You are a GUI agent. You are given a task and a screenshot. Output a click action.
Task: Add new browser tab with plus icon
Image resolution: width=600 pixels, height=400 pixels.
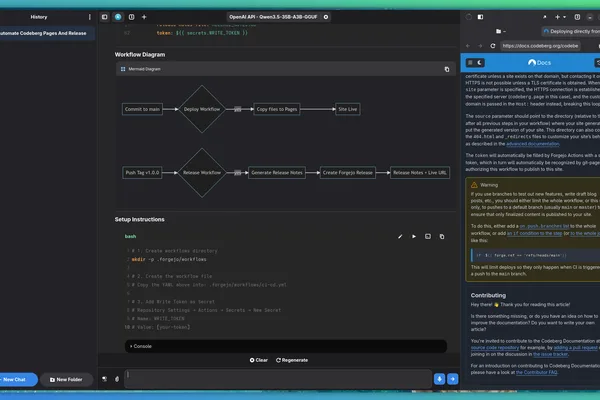(557, 17)
